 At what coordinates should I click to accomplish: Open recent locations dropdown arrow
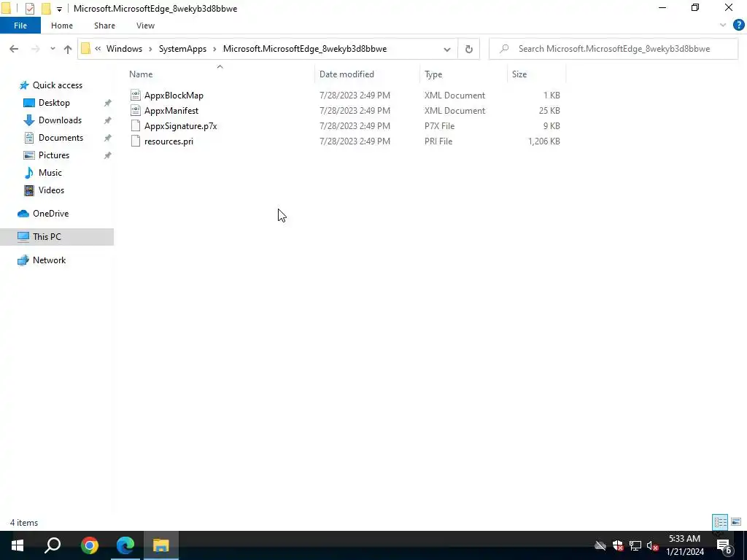(x=53, y=49)
